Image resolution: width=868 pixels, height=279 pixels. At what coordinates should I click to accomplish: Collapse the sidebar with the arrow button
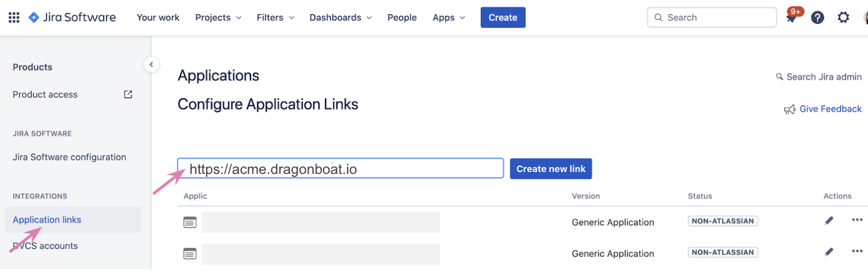coord(151,64)
